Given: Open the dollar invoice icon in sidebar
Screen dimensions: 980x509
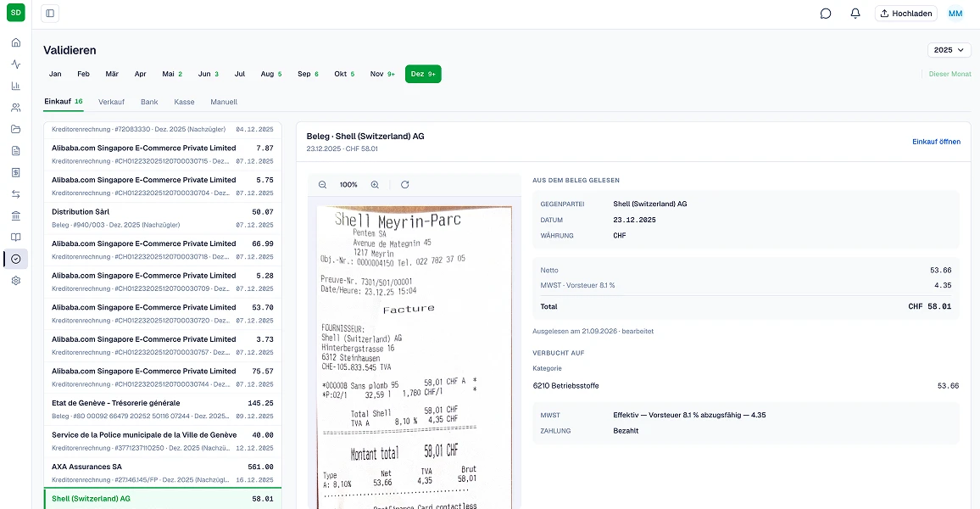Looking at the screenshot, I should click(x=15, y=172).
